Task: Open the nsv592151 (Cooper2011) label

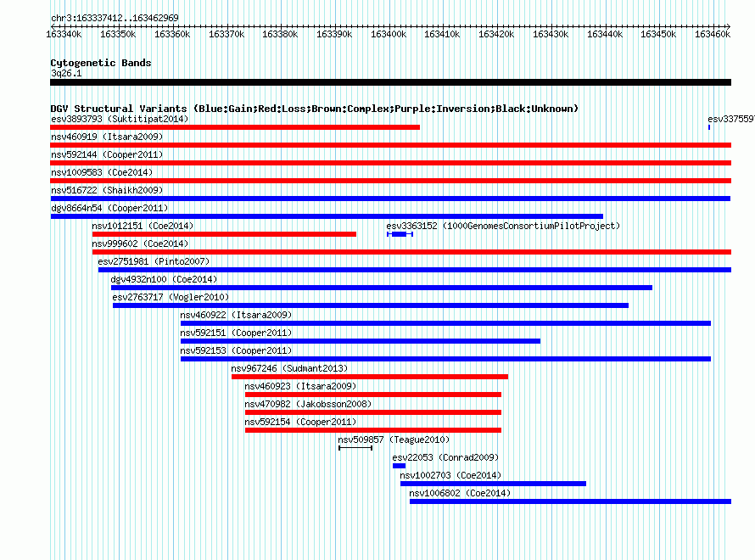Action: coord(236,333)
